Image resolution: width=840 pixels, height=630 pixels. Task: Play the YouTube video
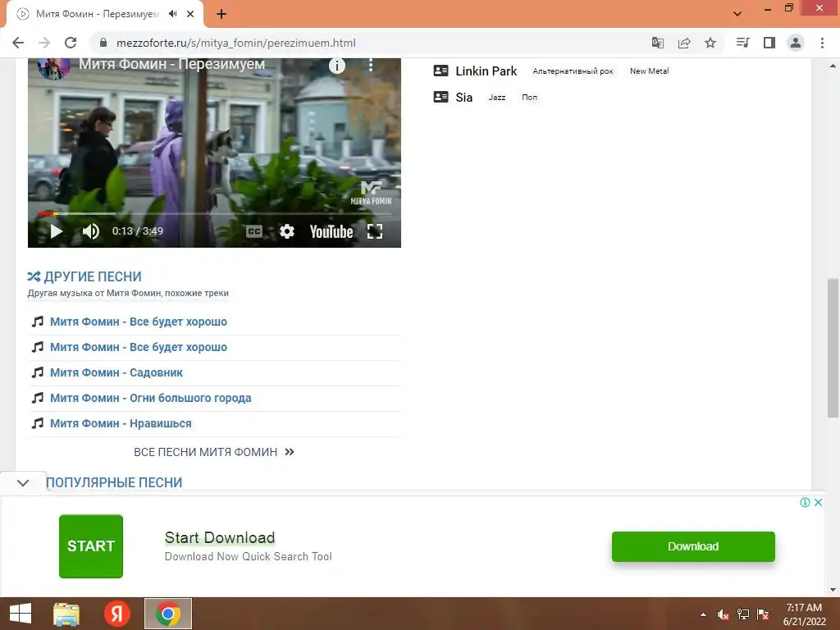click(57, 231)
